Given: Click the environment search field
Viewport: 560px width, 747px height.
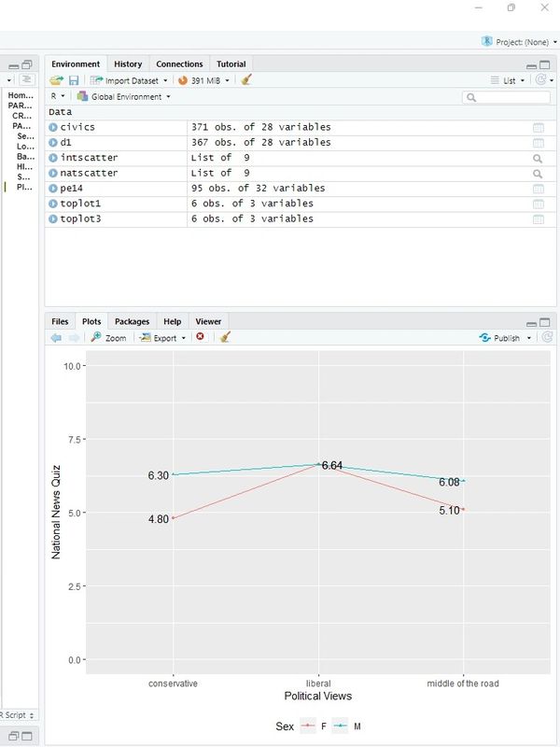Looking at the screenshot, I should [511, 97].
